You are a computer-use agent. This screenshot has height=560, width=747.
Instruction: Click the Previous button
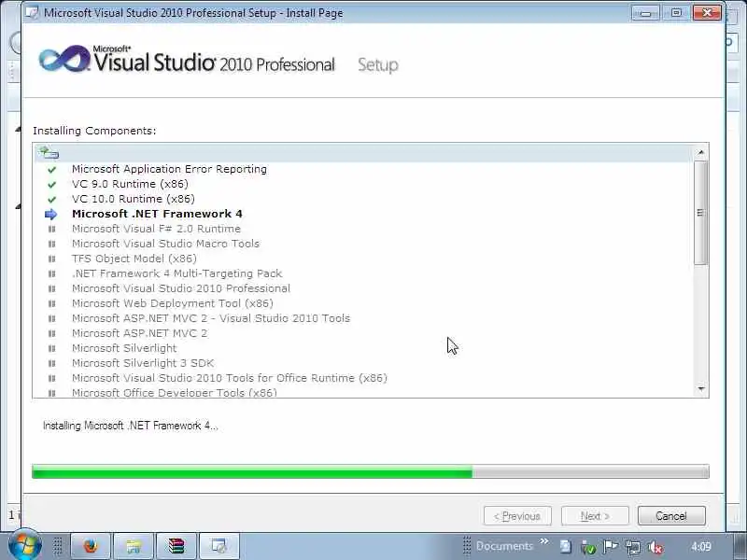(x=517, y=516)
